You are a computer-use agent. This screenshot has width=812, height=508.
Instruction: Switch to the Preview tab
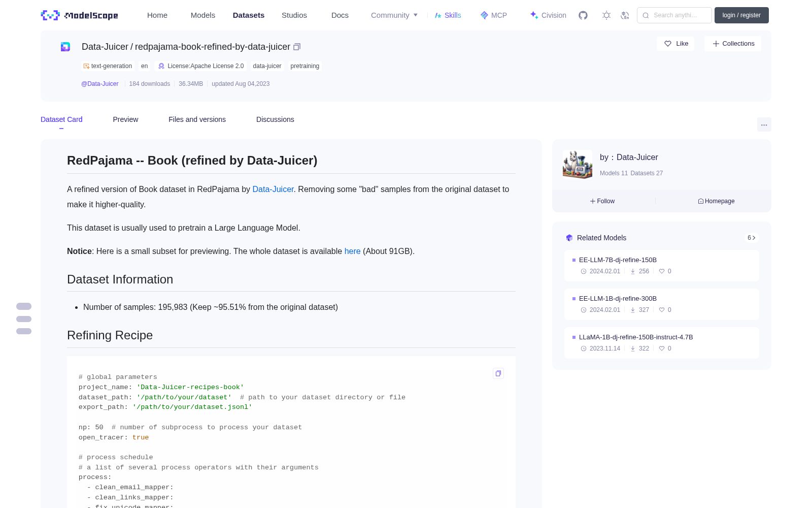[125, 119]
